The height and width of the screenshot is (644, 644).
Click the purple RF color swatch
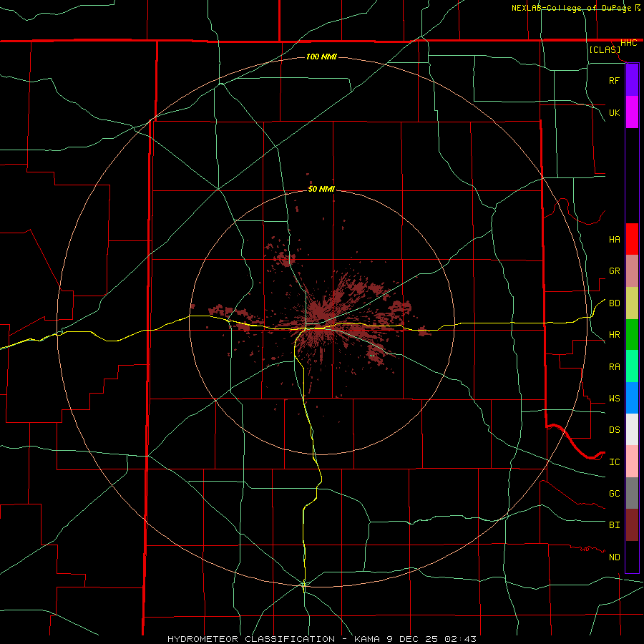coord(632,80)
